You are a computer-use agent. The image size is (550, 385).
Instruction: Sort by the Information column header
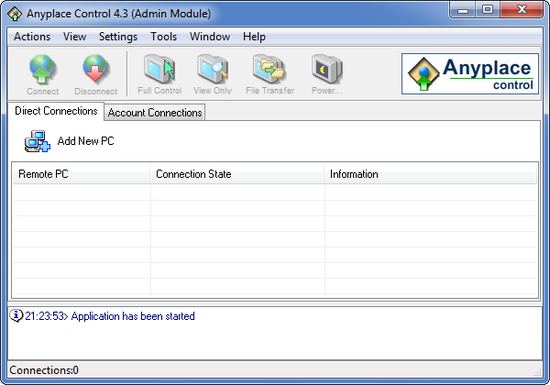coord(431,174)
